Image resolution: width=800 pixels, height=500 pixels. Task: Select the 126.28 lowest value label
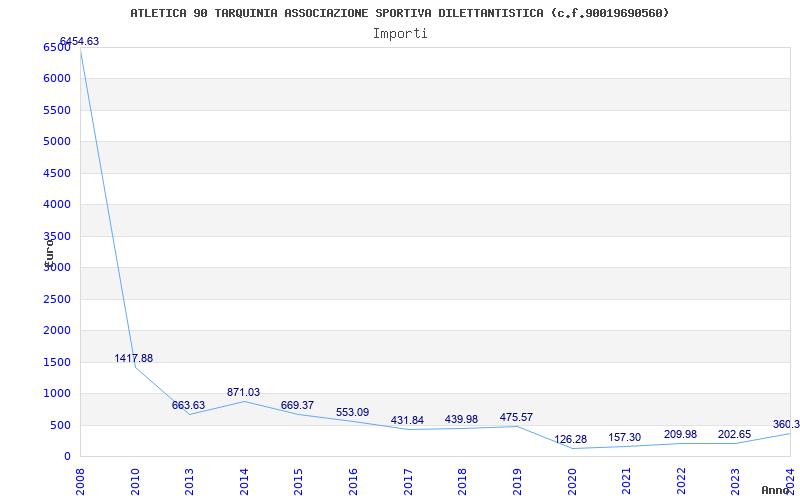571,439
